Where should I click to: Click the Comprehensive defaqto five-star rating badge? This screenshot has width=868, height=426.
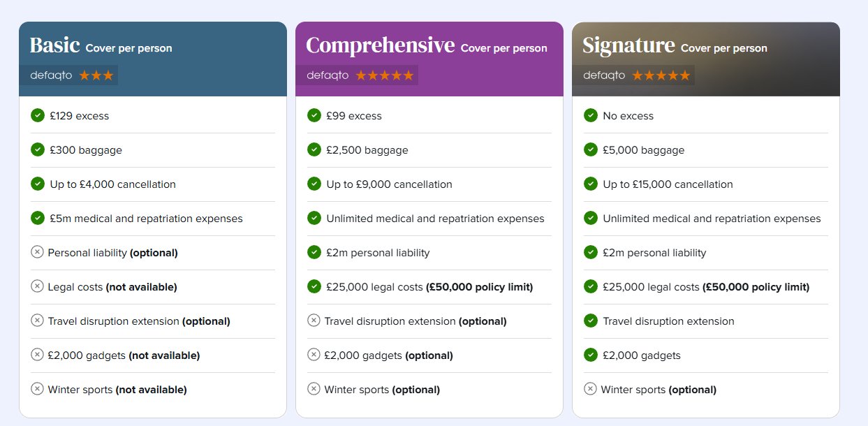click(357, 75)
